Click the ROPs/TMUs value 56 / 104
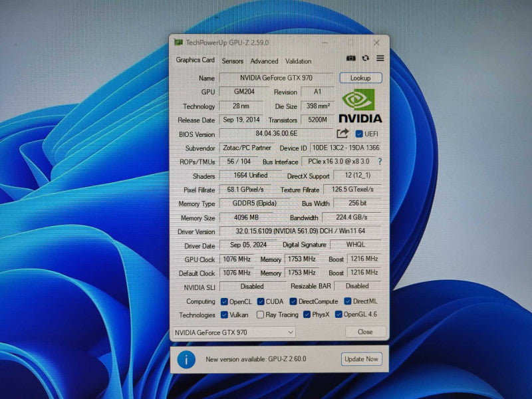This screenshot has width=532, height=399. coord(239,162)
